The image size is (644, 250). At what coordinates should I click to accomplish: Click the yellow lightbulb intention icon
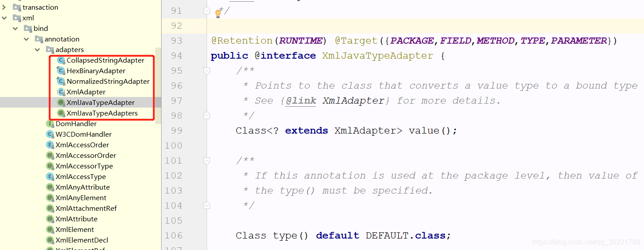(218, 14)
